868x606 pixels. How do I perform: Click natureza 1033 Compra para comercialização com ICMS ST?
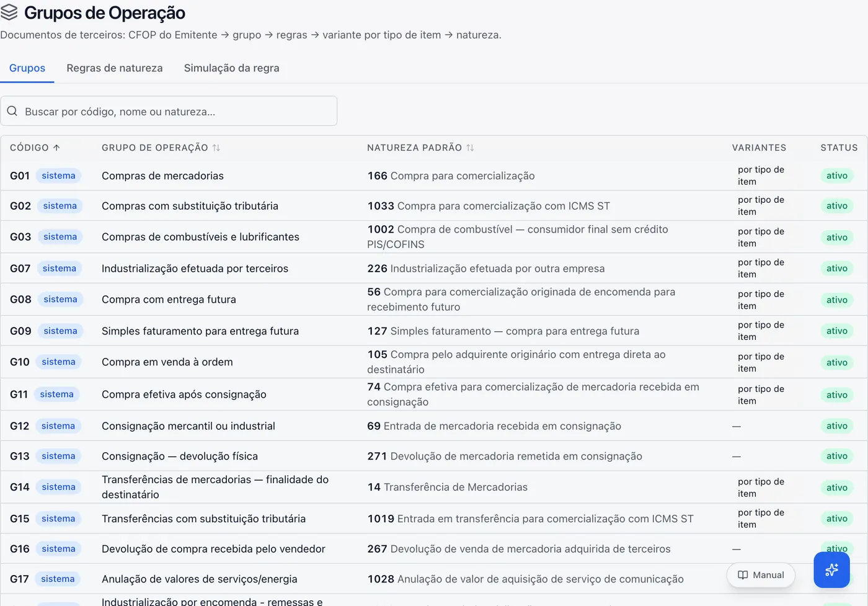click(x=489, y=206)
